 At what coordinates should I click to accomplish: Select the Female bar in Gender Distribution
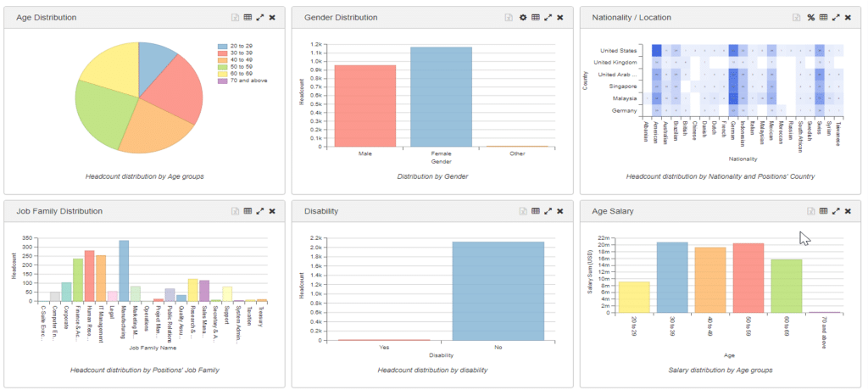441,97
